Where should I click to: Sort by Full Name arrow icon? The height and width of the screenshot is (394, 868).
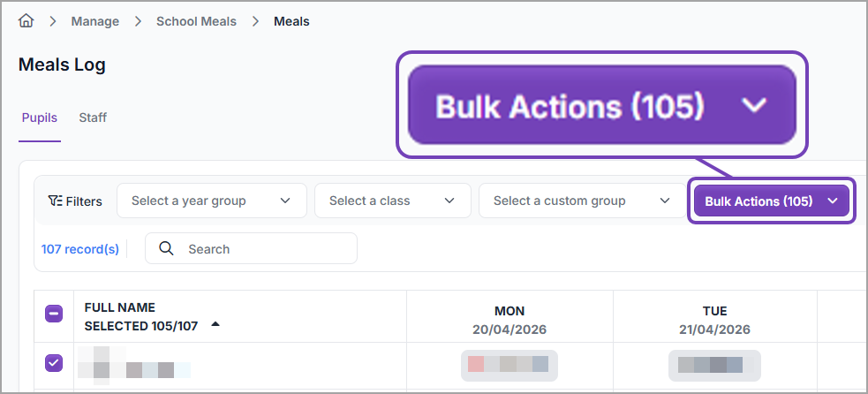click(x=215, y=325)
